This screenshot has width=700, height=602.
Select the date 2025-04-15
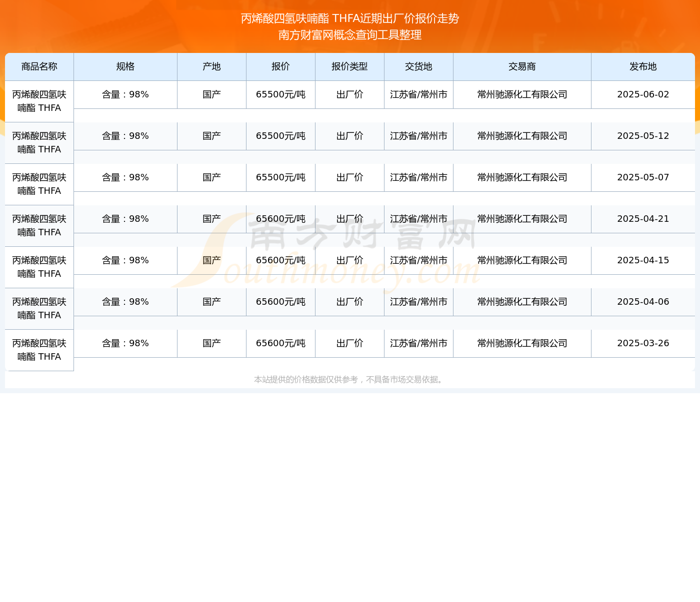pos(643,260)
